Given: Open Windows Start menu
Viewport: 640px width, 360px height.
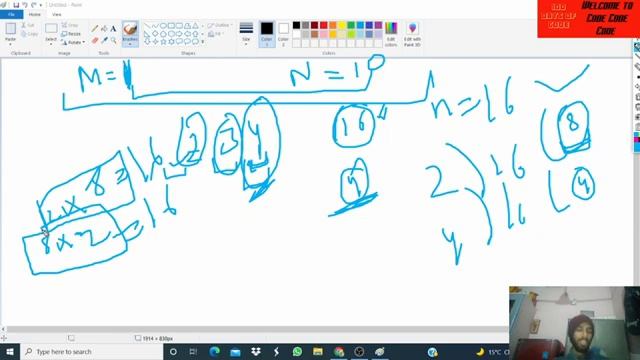Looking at the screenshot, I should pos(10,351).
